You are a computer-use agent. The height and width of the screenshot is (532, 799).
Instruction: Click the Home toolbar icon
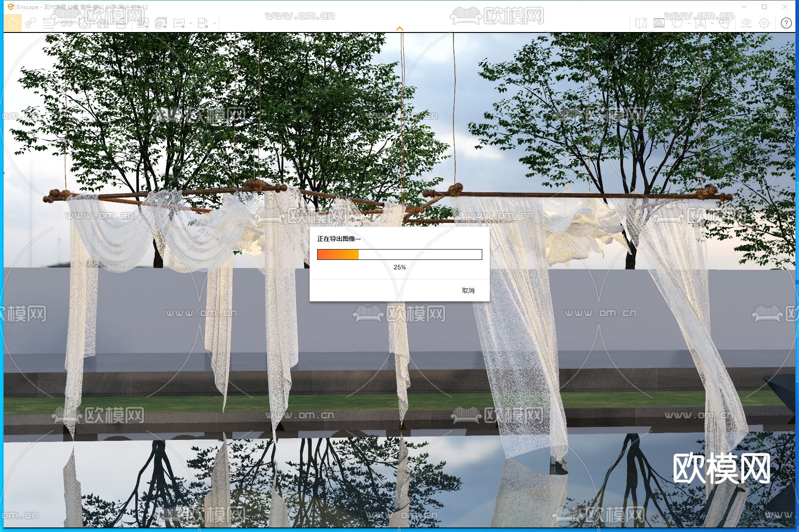[13, 23]
